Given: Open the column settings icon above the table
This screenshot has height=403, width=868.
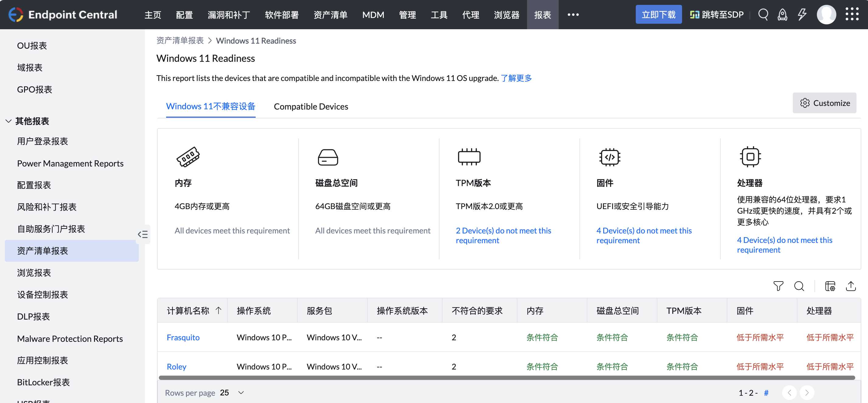Looking at the screenshot, I should pos(830,286).
